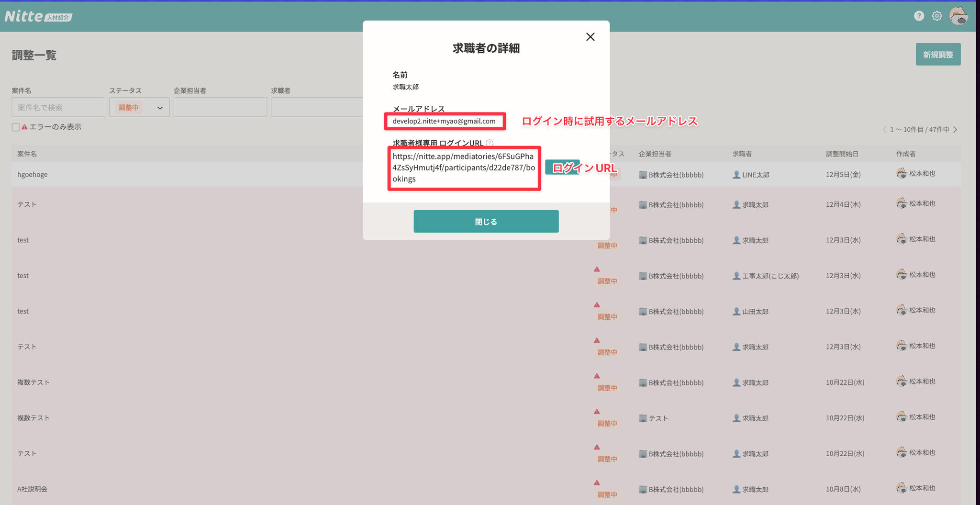Click building icon in hgoehoge row
Viewport: 980px width, 505px height.
coord(643,175)
